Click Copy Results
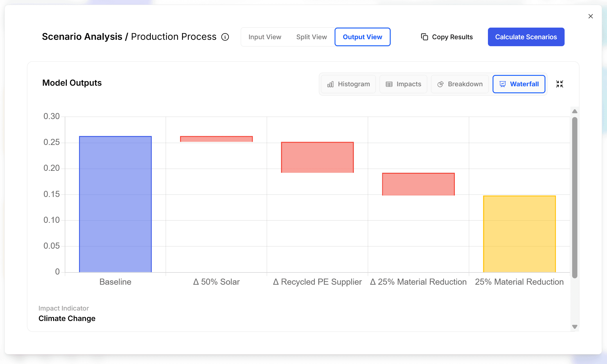Viewport: 607px width, 364px height. point(452,37)
